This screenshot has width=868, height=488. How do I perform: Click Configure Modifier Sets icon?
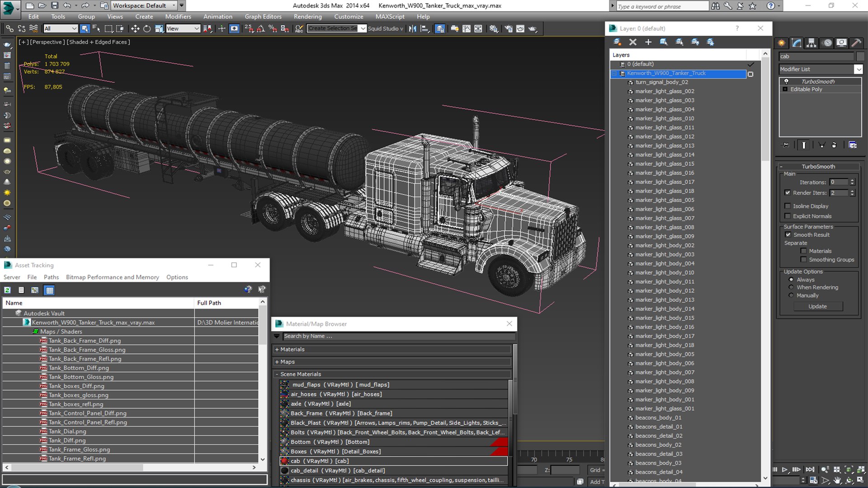coord(853,145)
